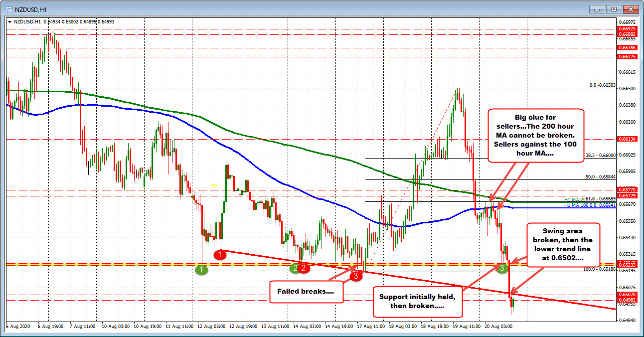Click the time axis label "6 Aug 19:00"
Screen dimensions: 644x337
52,326
